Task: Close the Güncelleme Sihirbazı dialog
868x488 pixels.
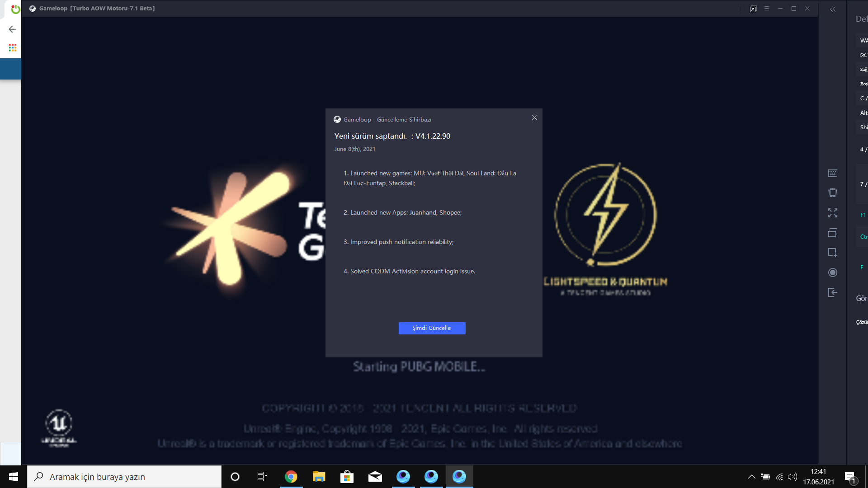Action: click(534, 118)
